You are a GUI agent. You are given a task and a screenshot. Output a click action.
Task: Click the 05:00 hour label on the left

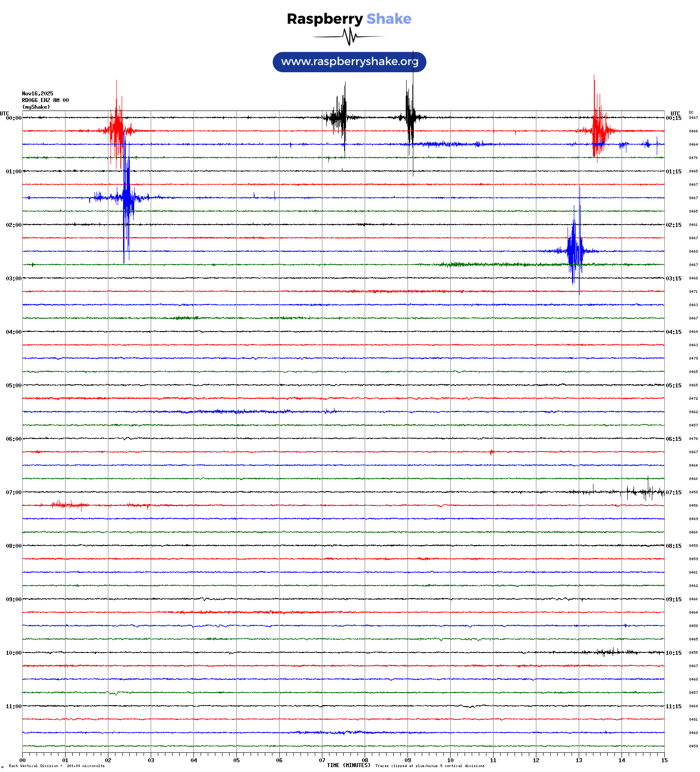coord(13,386)
